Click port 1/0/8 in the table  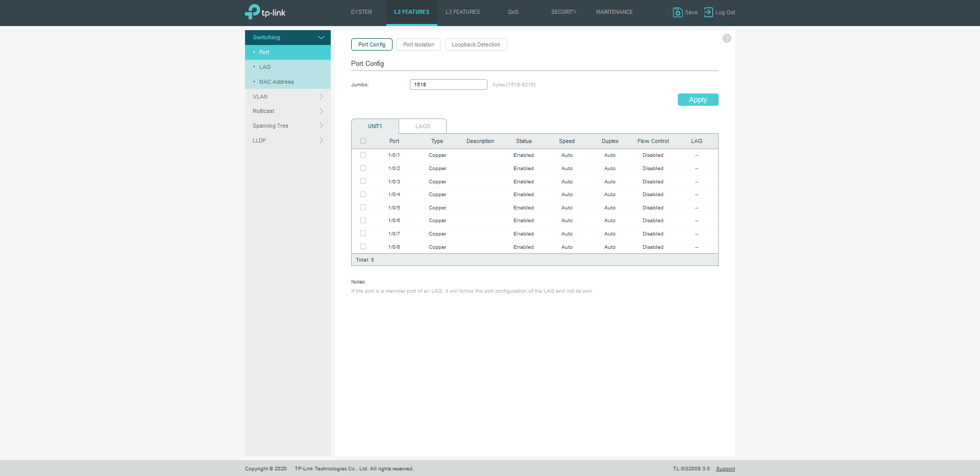click(394, 247)
